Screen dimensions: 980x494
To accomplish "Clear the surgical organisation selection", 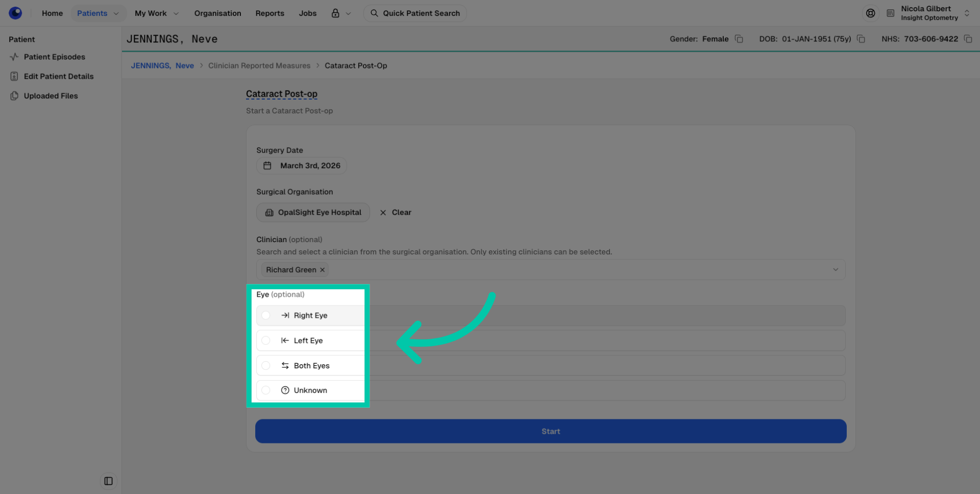I will [x=396, y=213].
